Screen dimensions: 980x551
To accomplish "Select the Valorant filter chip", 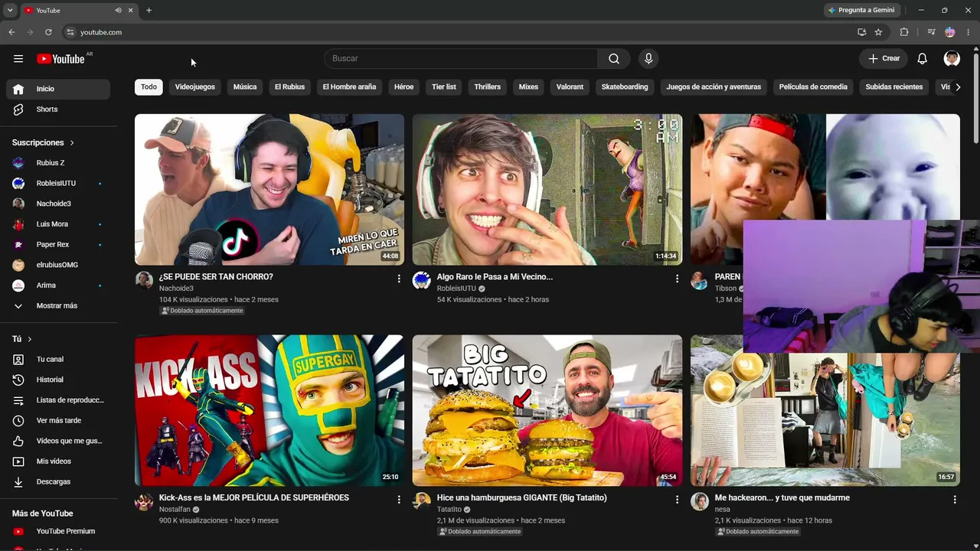I will tap(570, 87).
